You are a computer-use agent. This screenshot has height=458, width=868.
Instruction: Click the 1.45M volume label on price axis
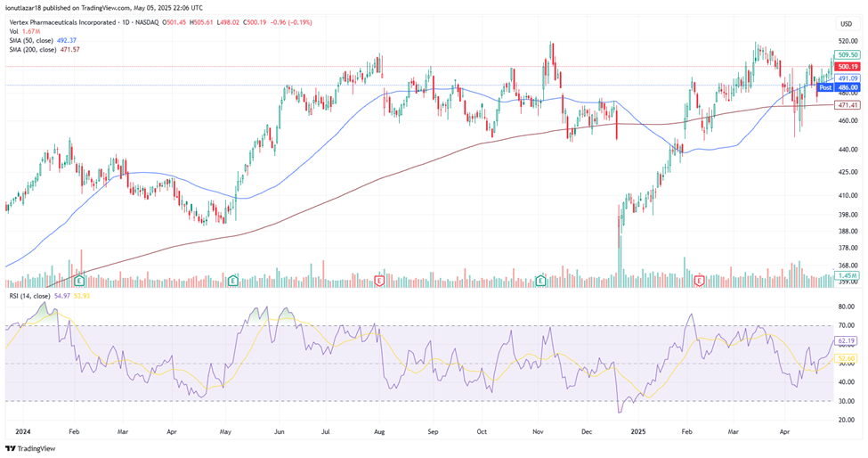(x=847, y=276)
